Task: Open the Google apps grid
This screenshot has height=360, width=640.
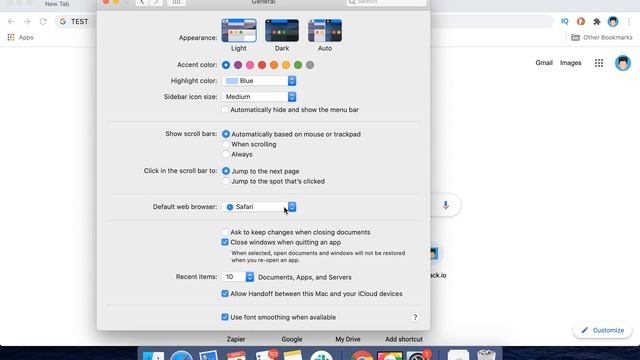Action: pos(599,63)
